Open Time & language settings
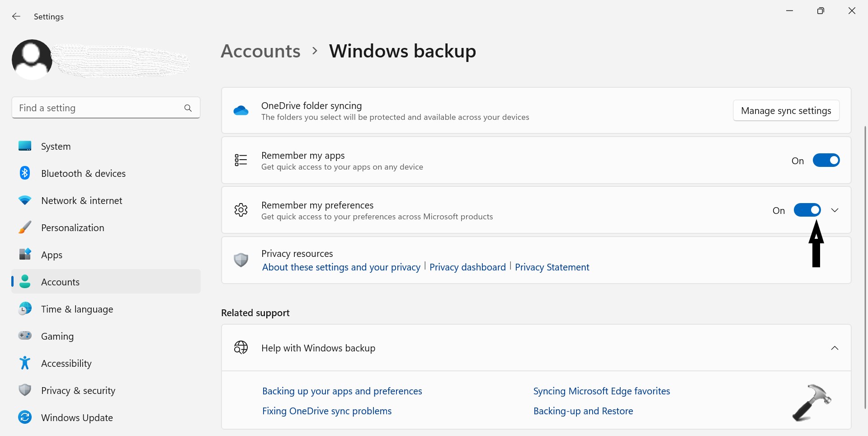 tap(77, 309)
